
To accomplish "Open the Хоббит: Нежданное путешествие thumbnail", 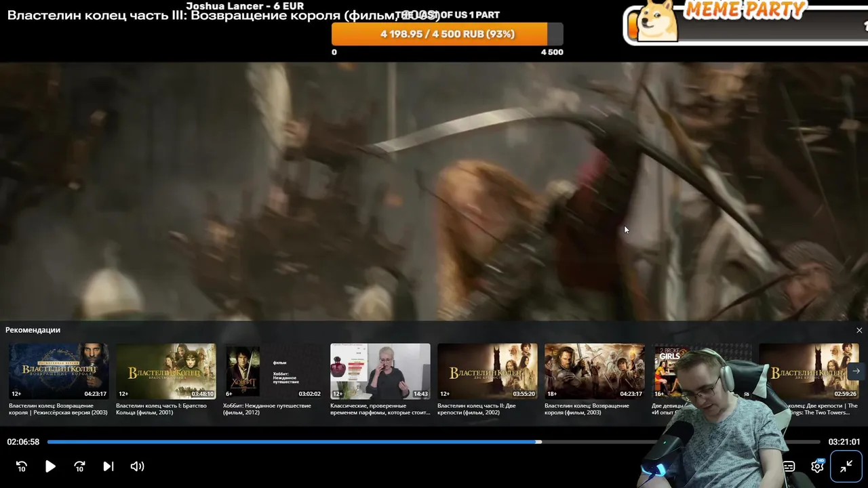I will 273,371.
